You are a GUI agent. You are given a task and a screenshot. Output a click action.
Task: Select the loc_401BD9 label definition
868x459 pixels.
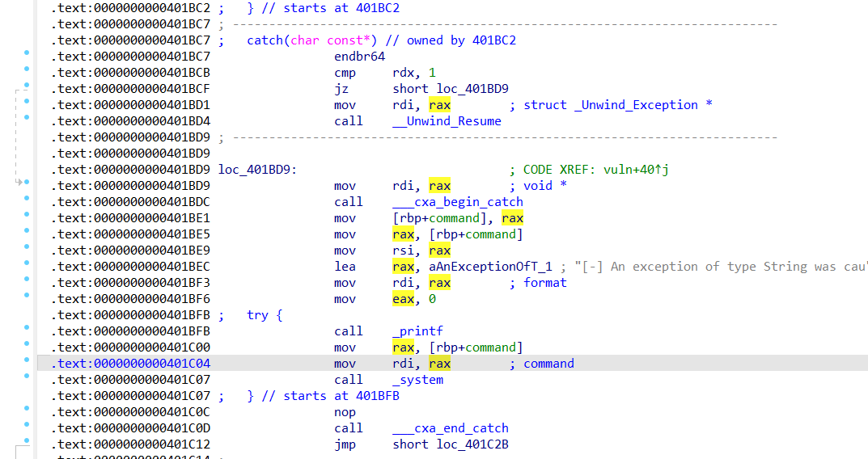coord(257,170)
